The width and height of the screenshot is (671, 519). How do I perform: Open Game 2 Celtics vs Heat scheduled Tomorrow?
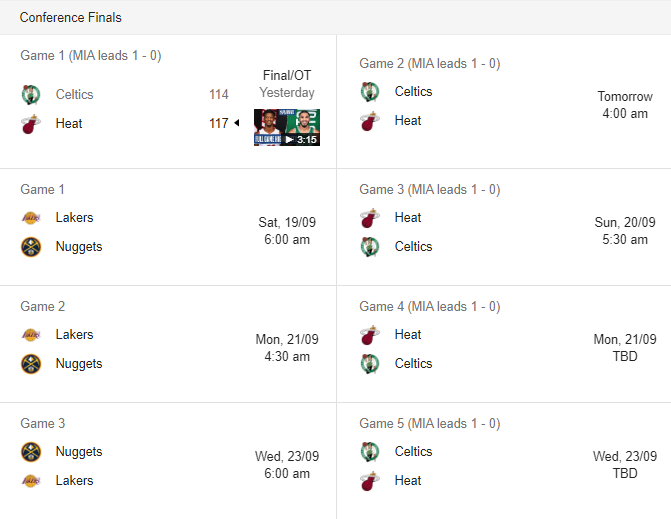504,102
